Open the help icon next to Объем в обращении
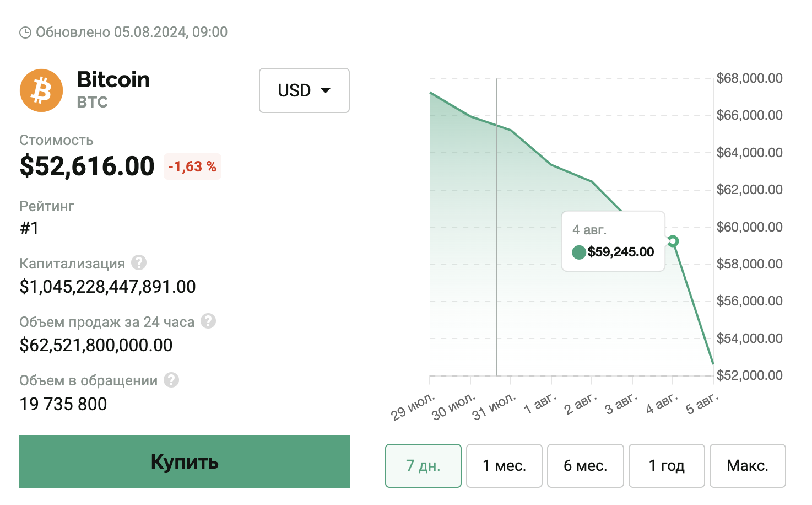Viewport: 812px width, 505px height. point(171,380)
